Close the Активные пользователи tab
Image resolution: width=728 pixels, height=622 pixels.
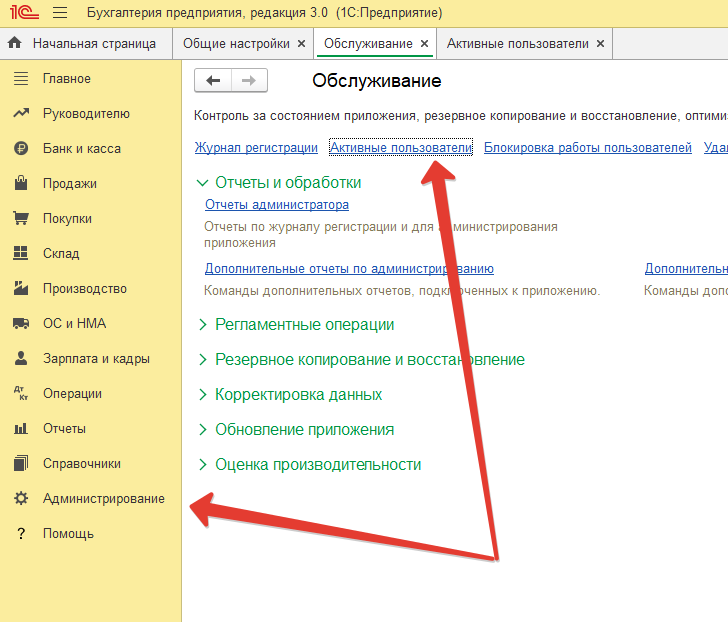coord(600,43)
